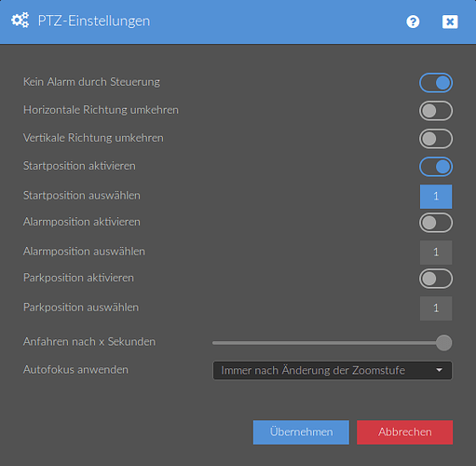Enable Alarmposition aktivieren toggle
The image size is (476, 466).
tap(436, 223)
